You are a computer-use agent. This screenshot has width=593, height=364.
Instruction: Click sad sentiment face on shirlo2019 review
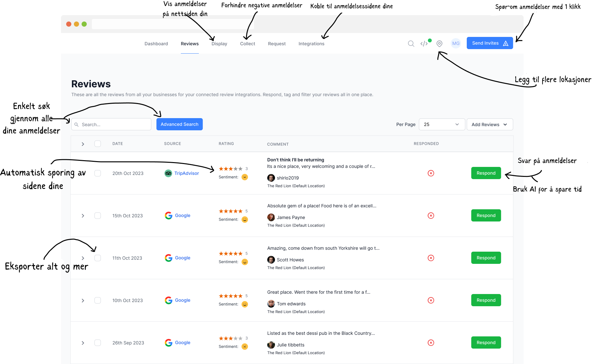[245, 177]
